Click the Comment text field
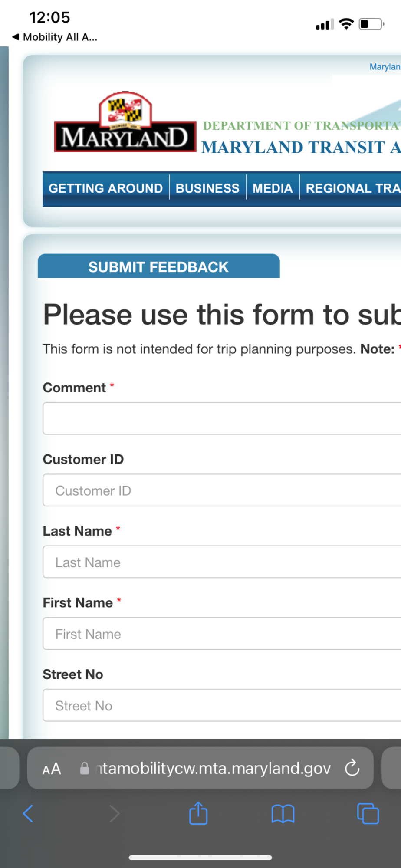The height and width of the screenshot is (868, 401). 221,418
